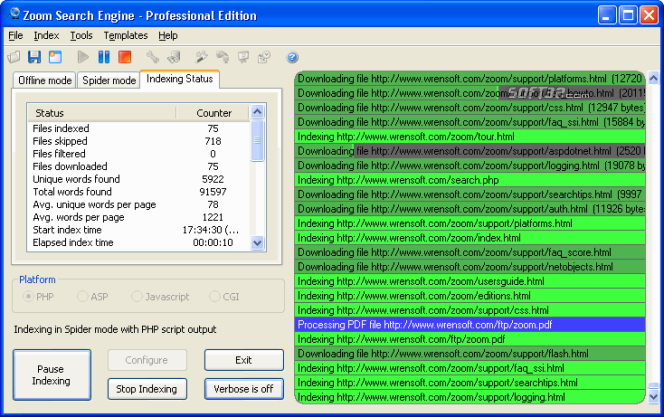Click the Indexing editions.html log line
Image resolution: width=664 pixels, height=417 pixels.
coord(470,295)
